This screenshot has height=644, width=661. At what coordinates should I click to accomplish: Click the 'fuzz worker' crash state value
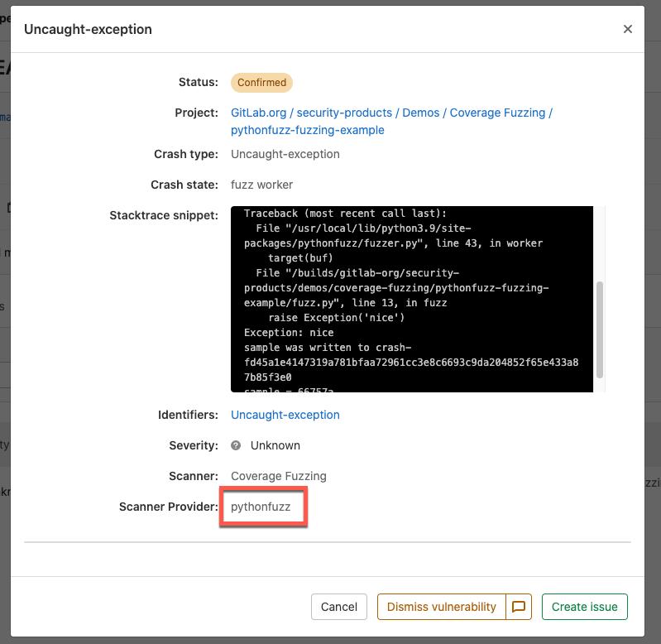[x=261, y=185]
